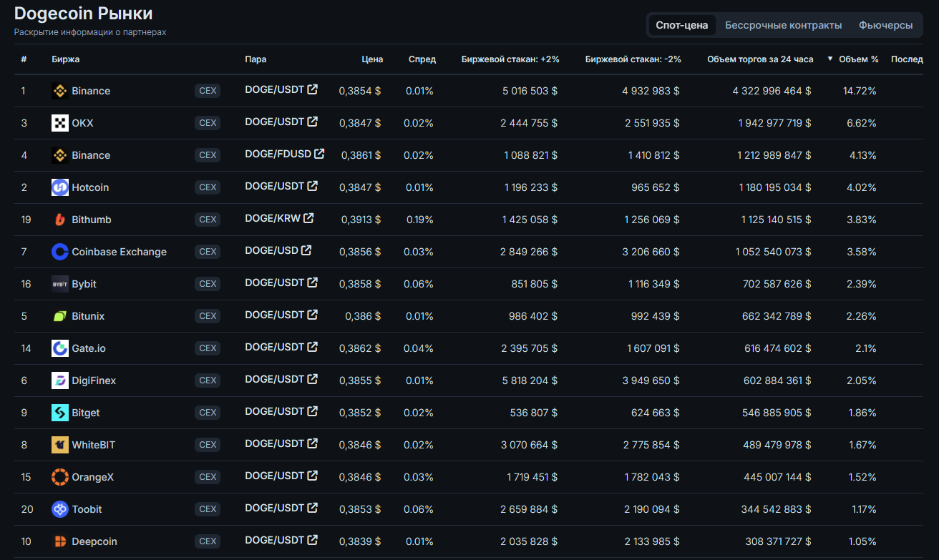Click the Toobit exchange logo
The image size is (939, 560).
(60, 509)
